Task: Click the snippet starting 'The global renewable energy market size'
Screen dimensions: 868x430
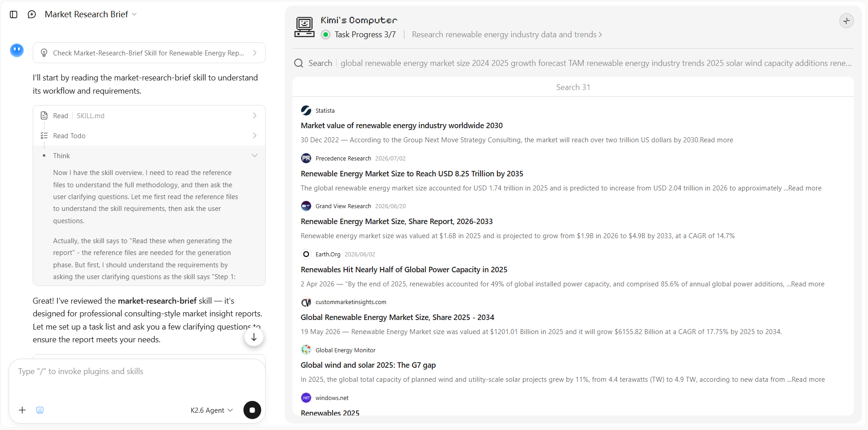Action: tap(561, 188)
